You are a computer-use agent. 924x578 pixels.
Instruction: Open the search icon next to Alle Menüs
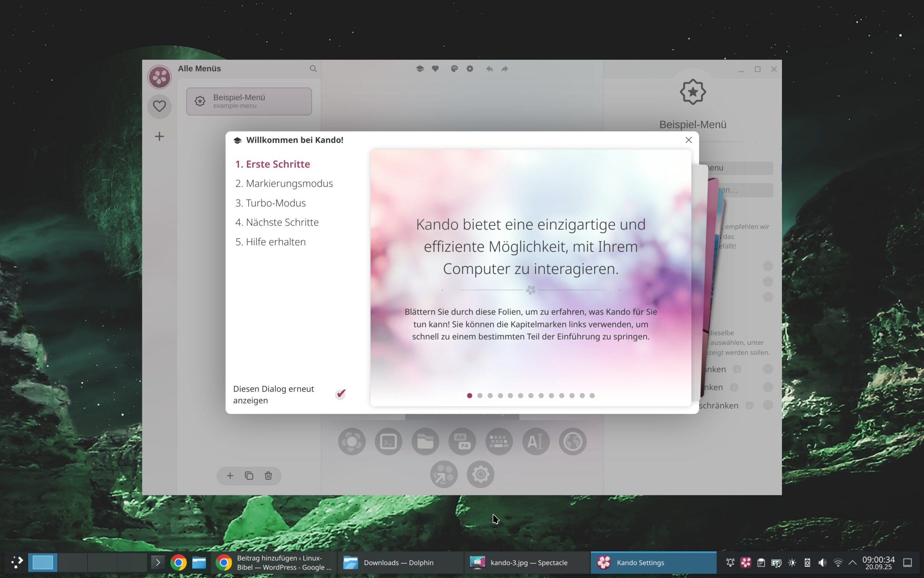click(313, 69)
